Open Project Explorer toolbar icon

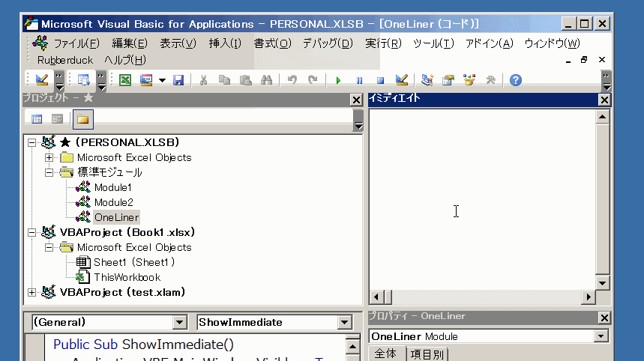point(427,79)
